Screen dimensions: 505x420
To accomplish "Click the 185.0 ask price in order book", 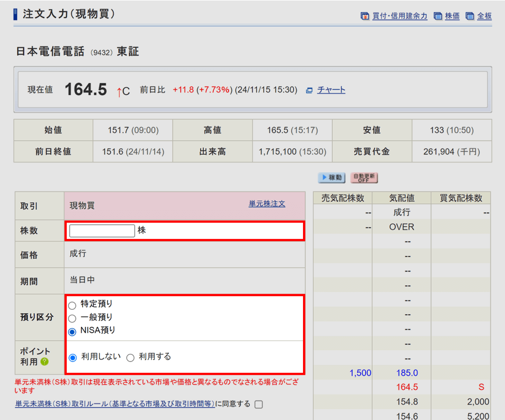I will tap(407, 373).
